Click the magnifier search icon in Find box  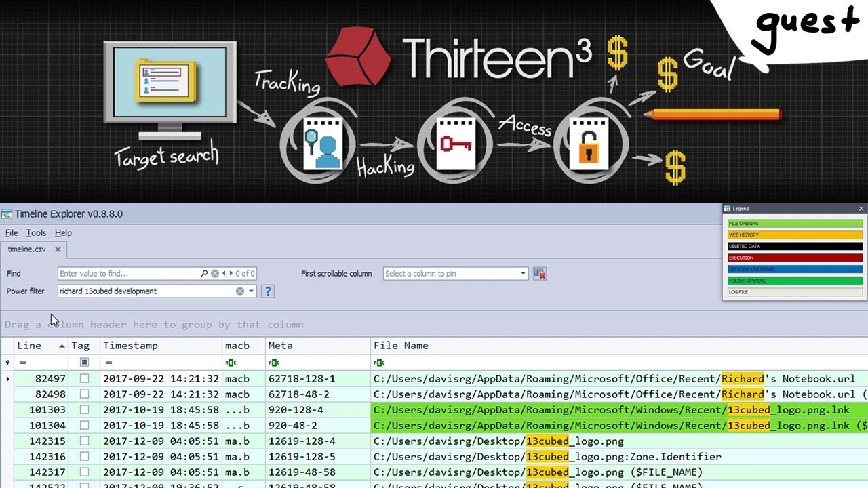(204, 274)
